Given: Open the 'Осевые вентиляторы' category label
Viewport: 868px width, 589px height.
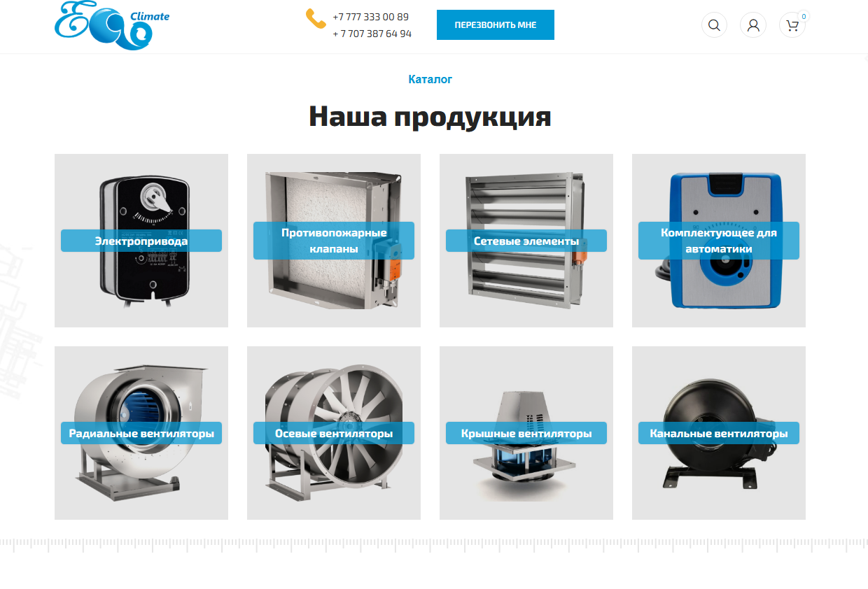Looking at the screenshot, I should click(x=334, y=433).
